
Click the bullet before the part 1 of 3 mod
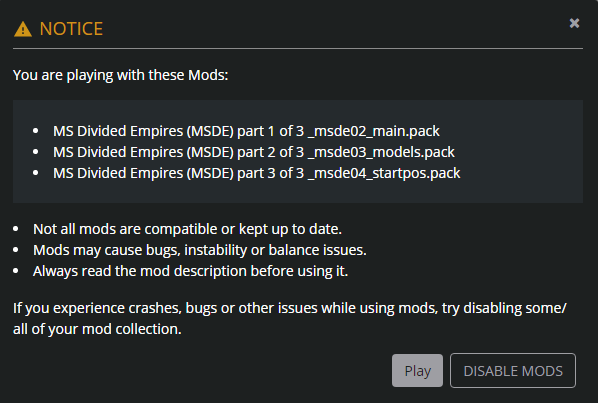[35, 131]
